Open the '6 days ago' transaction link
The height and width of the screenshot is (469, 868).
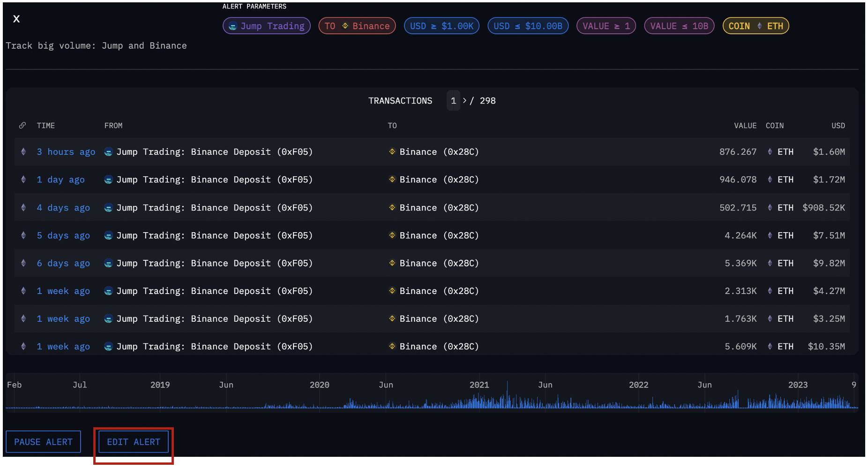point(63,263)
